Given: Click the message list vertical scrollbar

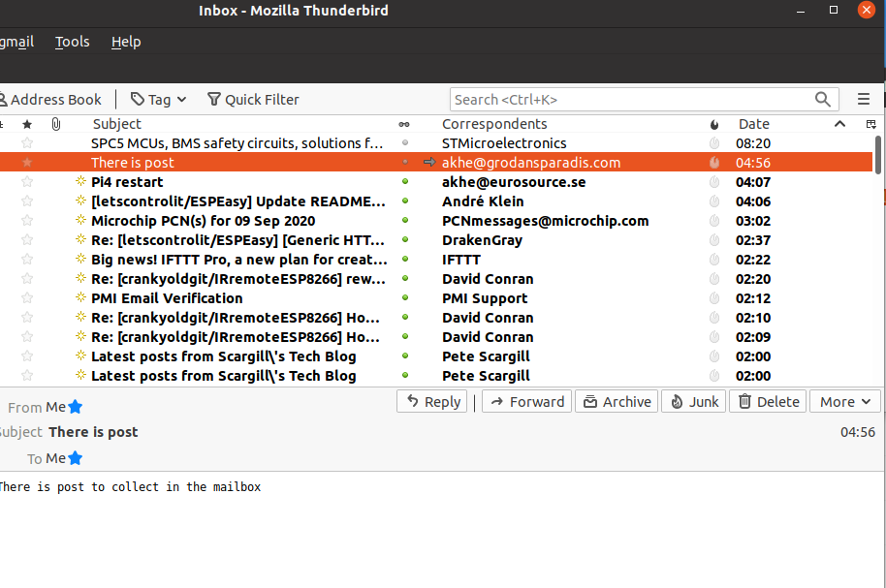Looking at the screenshot, I should [877, 155].
